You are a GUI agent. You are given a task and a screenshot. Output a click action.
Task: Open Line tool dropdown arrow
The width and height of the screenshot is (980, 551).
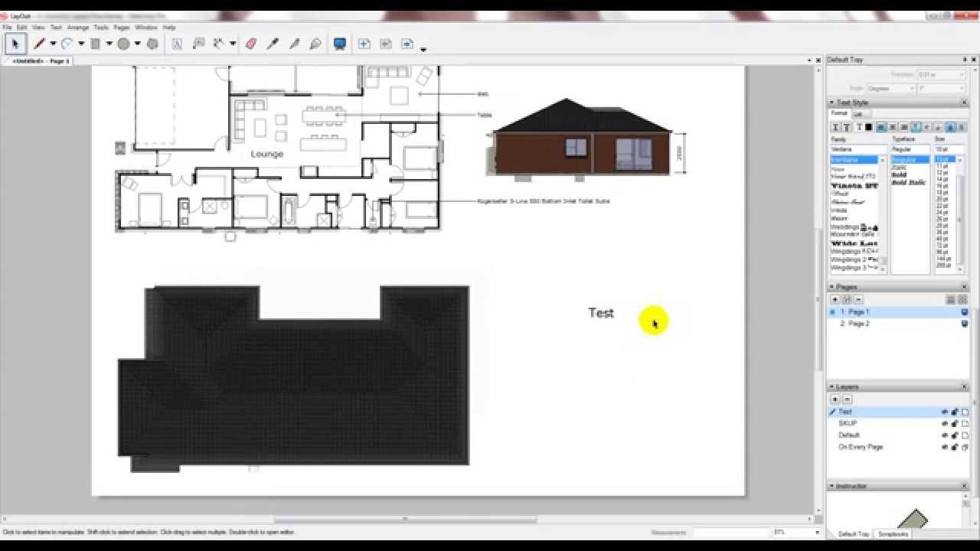coord(53,44)
